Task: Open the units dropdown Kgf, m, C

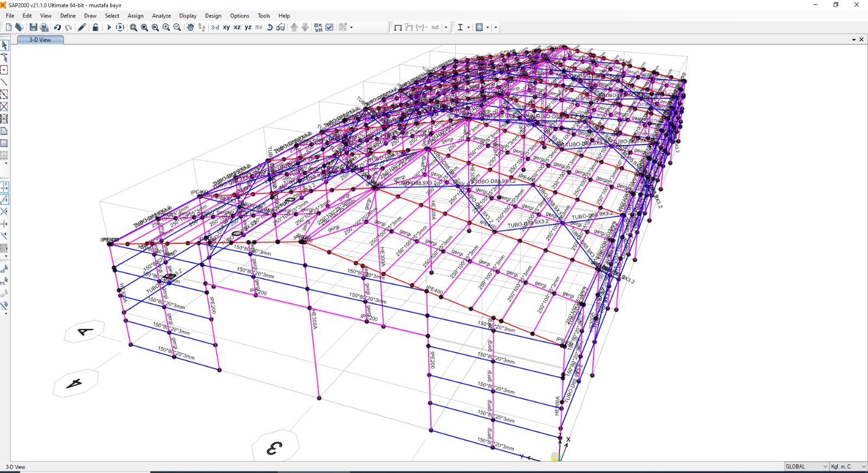Action: pos(848,466)
